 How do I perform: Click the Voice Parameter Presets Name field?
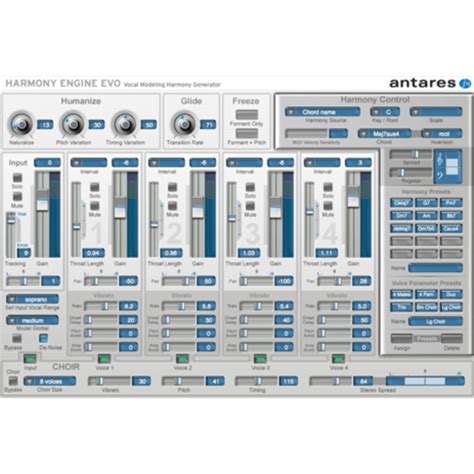click(x=436, y=321)
